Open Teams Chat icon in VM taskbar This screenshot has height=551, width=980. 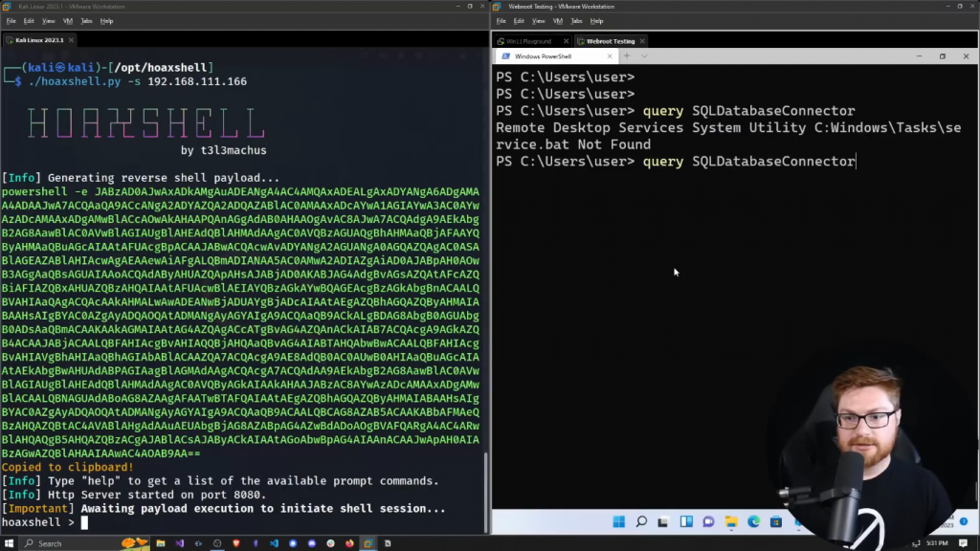tap(709, 521)
